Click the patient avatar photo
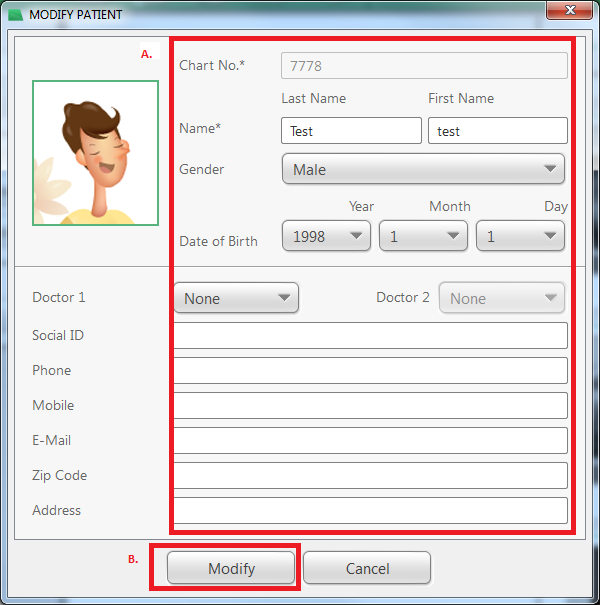600x605 pixels. [95, 153]
